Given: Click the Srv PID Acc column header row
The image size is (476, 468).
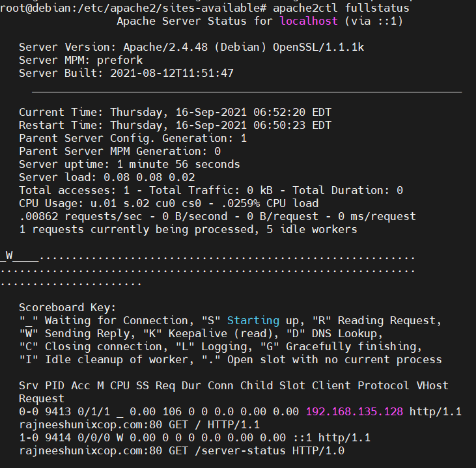Looking at the screenshot, I should 234,386.
